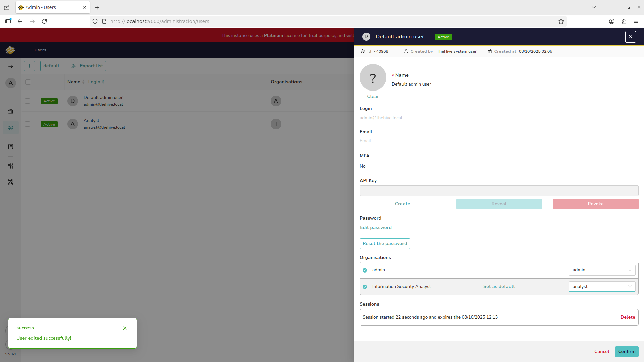Select the Default admin user row checkbox
Viewport: 644px width, 362px height.
pyautogui.click(x=28, y=101)
